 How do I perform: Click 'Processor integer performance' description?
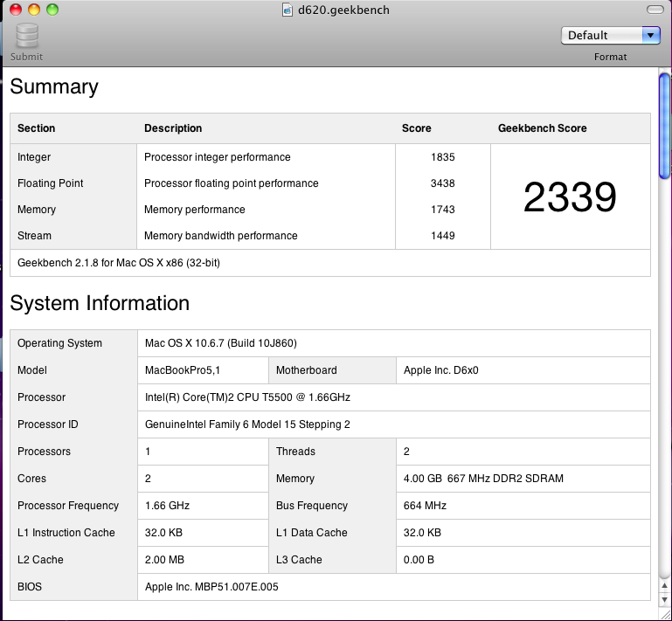click(218, 157)
